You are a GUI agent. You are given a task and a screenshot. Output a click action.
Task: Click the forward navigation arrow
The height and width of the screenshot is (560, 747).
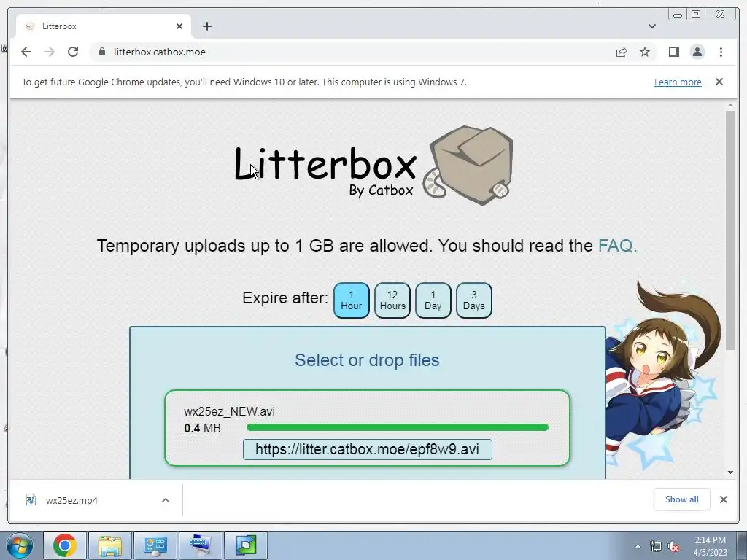[50, 52]
